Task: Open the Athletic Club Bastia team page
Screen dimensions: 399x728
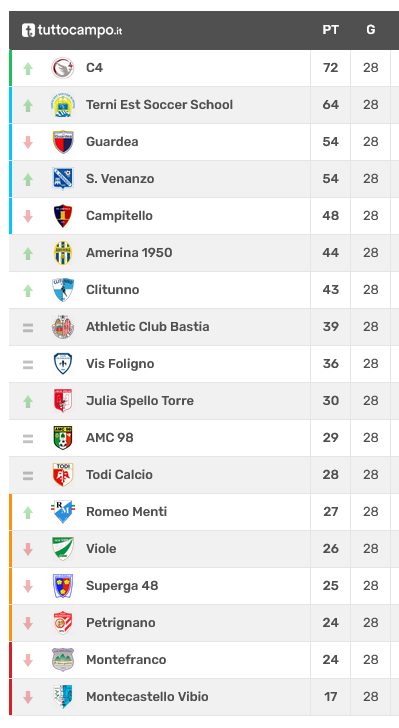Action: tap(148, 326)
